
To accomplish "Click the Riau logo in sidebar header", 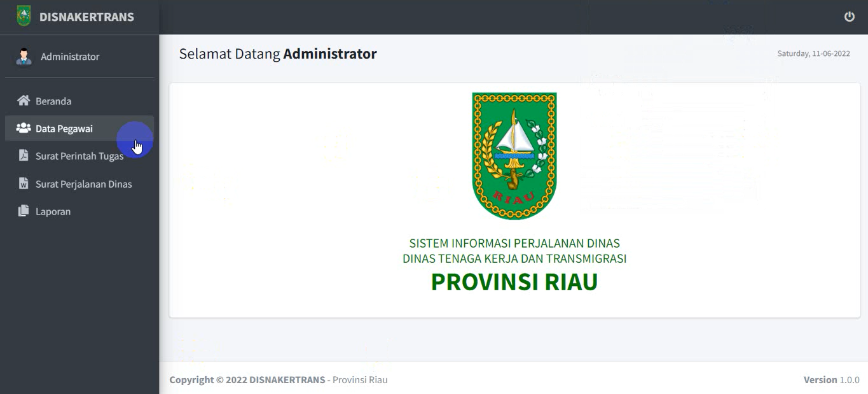I will 24,16.
